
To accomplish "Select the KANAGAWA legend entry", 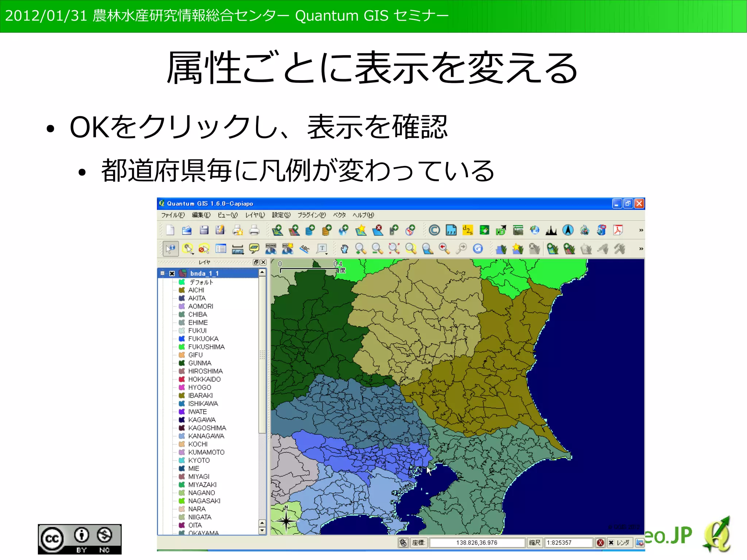I will pos(206,436).
